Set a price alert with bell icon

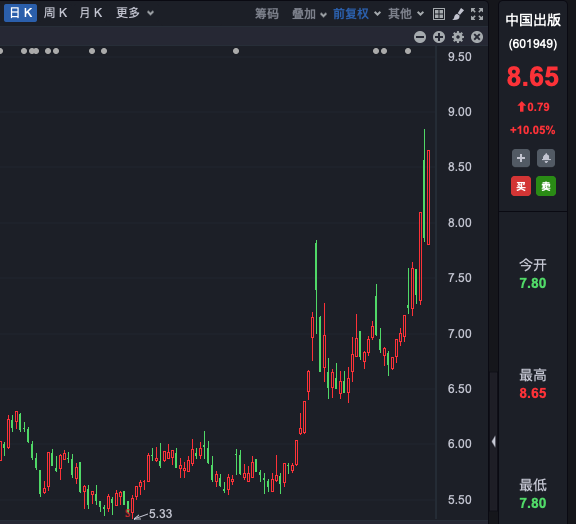pos(546,158)
